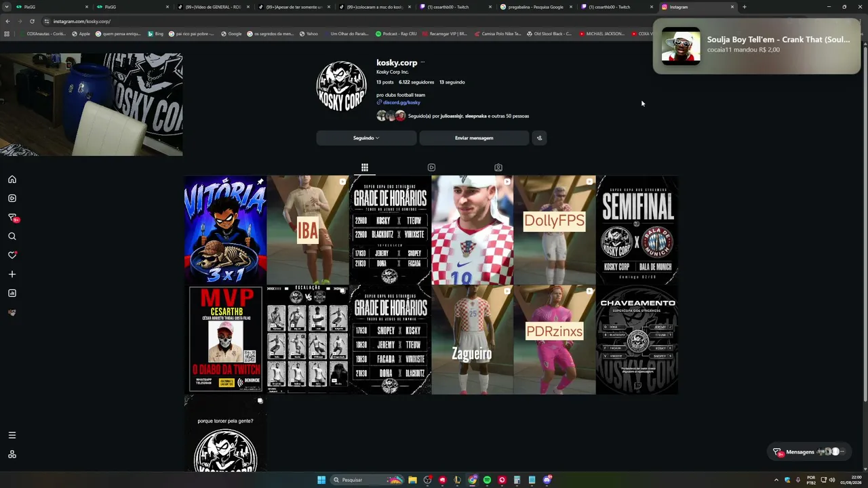
Task: Select the Reels tab on profile
Action: 431,167
